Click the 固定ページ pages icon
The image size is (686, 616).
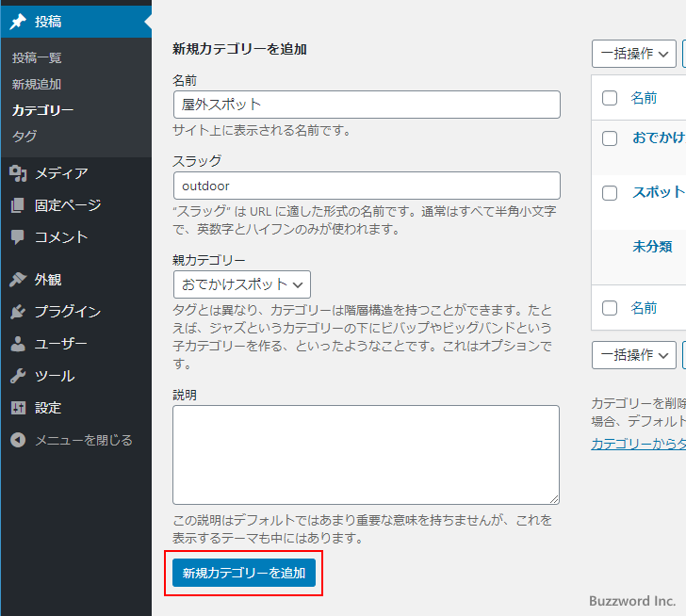click(18, 205)
